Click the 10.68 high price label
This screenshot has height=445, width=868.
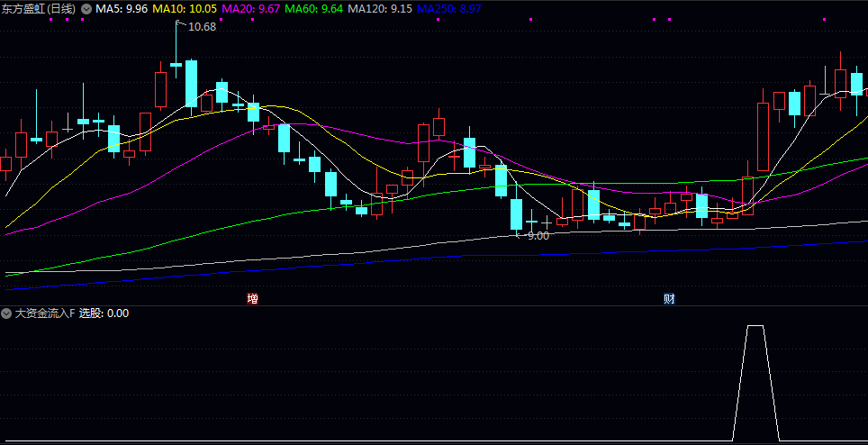202,27
